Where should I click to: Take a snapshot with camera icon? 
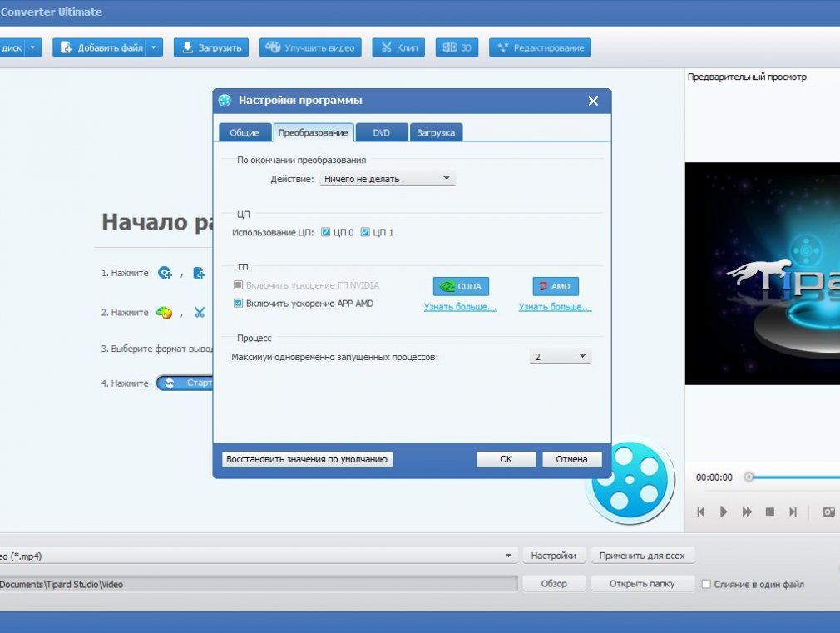coord(828,512)
